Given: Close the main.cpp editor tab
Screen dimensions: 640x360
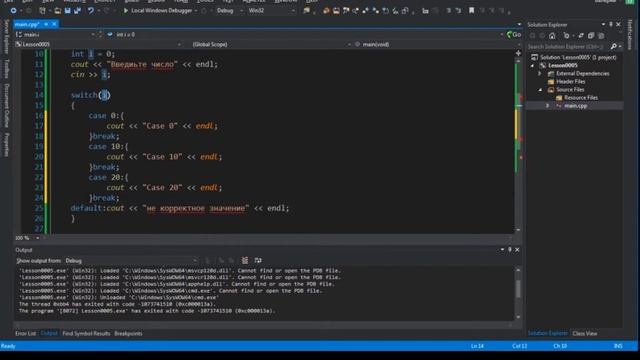Looking at the screenshot, I should (x=54, y=24).
